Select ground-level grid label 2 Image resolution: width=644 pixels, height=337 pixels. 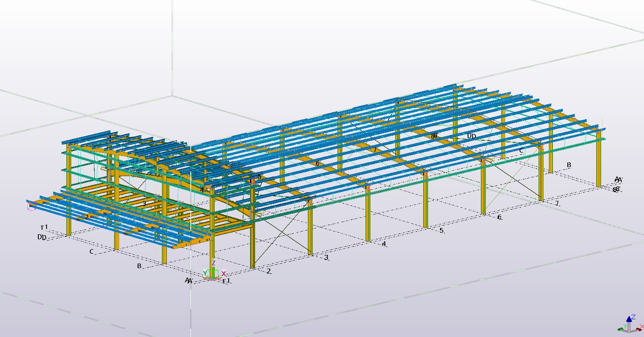tap(269, 271)
